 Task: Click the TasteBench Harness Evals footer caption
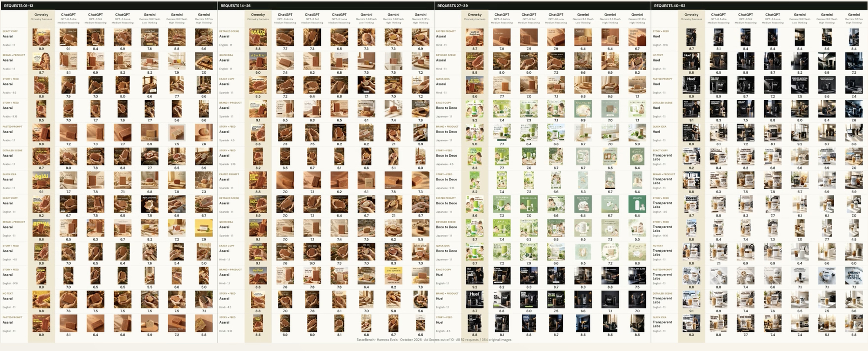434,340
